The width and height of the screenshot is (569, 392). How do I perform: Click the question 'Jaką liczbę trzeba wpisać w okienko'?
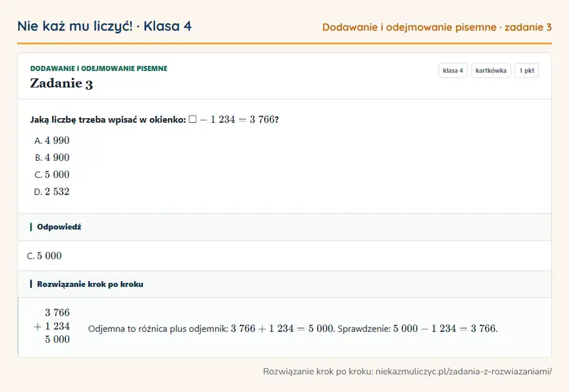coord(108,119)
